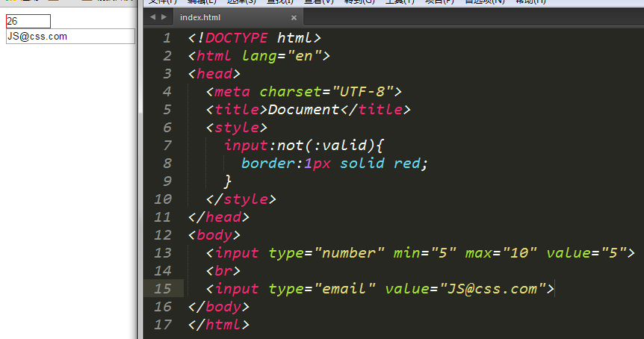Click the previous-tab left arrow in the editor
The image size is (644, 339).
pyautogui.click(x=153, y=17)
